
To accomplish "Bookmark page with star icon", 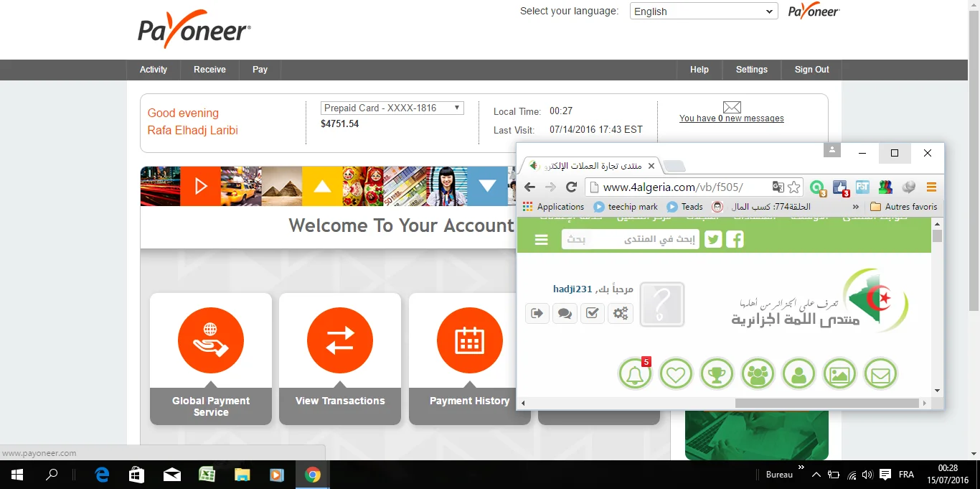I will (794, 187).
